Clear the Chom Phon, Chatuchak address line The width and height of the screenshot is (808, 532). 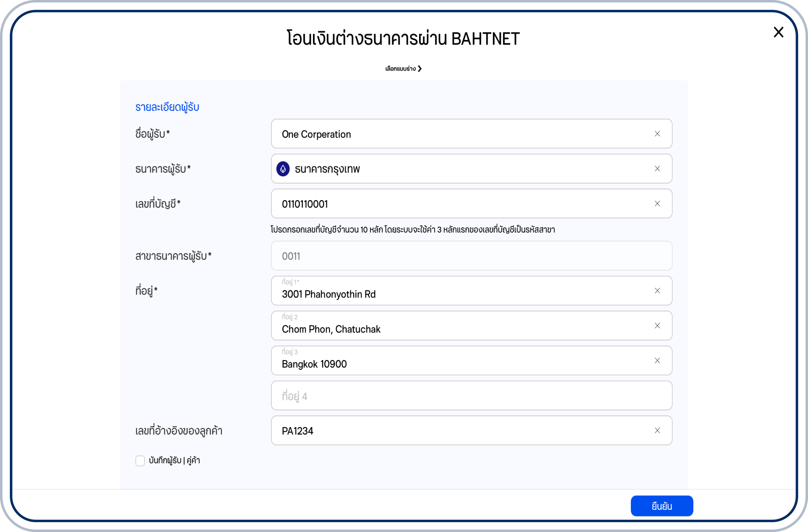click(657, 326)
